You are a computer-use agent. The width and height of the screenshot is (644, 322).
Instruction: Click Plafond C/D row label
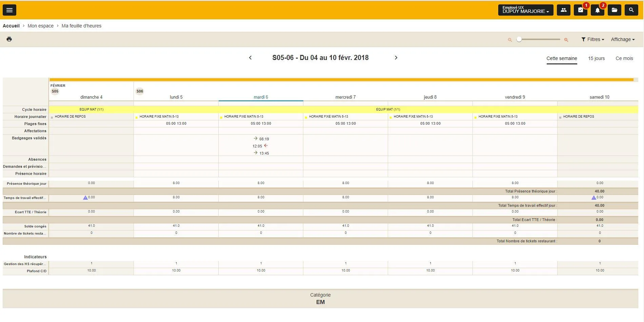pyautogui.click(x=37, y=271)
